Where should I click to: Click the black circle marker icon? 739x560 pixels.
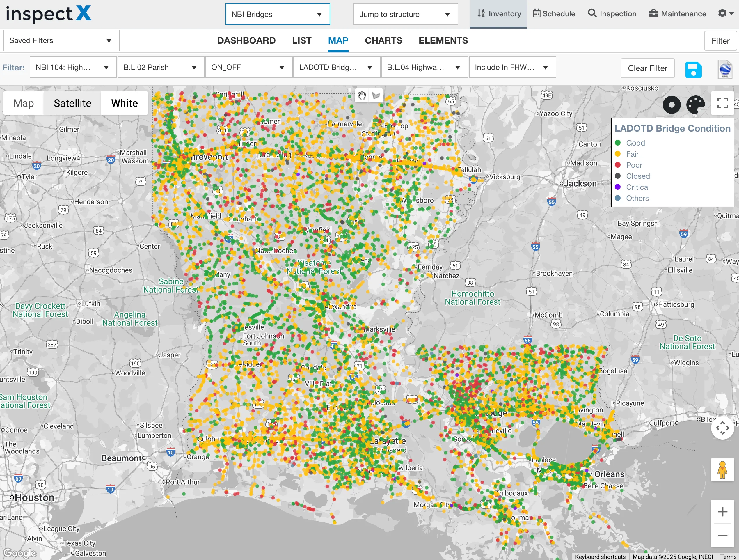[x=672, y=104]
